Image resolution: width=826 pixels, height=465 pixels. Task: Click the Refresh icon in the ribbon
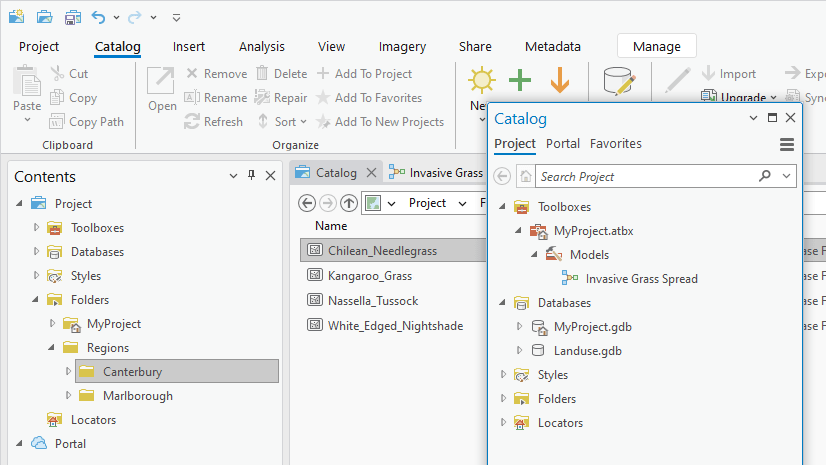click(193, 122)
